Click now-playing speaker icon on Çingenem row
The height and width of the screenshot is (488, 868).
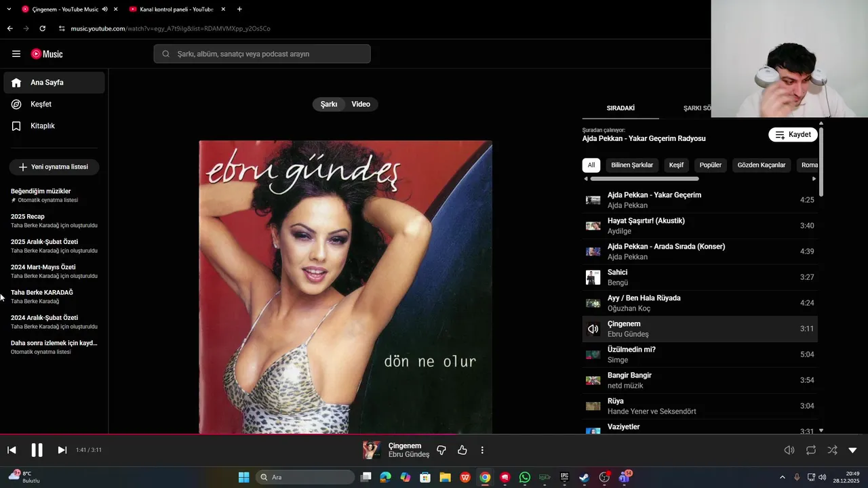(x=593, y=329)
